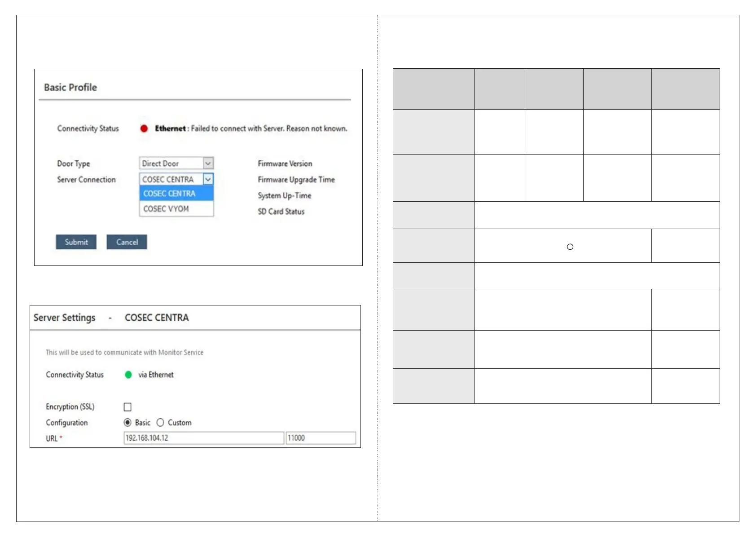
Task: Click the Ethernet failed to connect message
Action: tap(251, 128)
